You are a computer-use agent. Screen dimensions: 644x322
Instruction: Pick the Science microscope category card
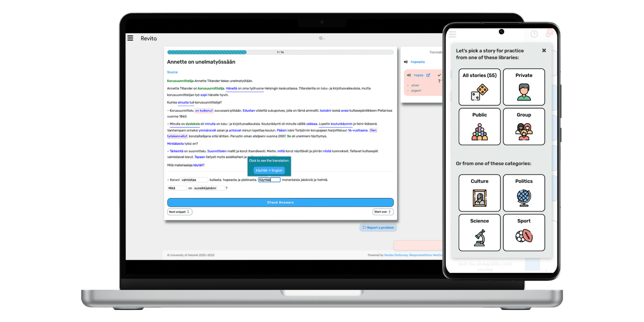pos(479,232)
